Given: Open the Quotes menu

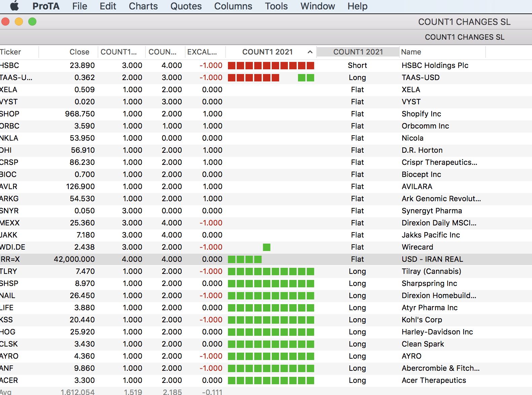Looking at the screenshot, I should click(x=186, y=6).
